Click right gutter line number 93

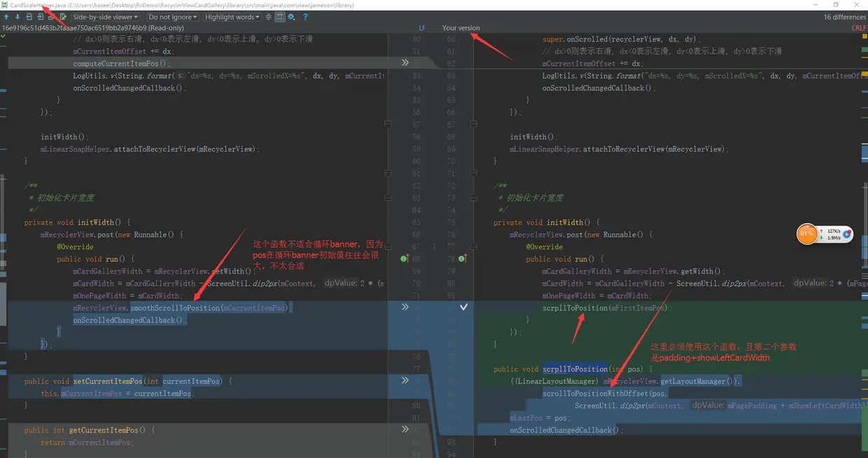[450, 442]
